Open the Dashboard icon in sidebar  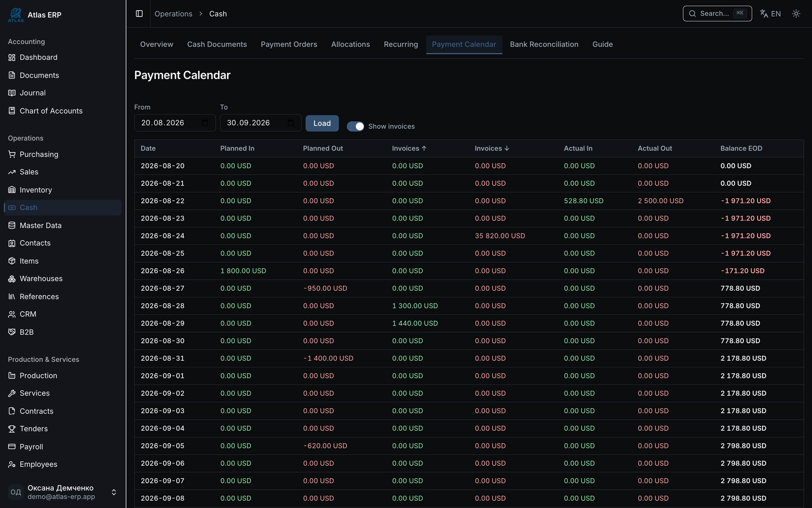12,58
